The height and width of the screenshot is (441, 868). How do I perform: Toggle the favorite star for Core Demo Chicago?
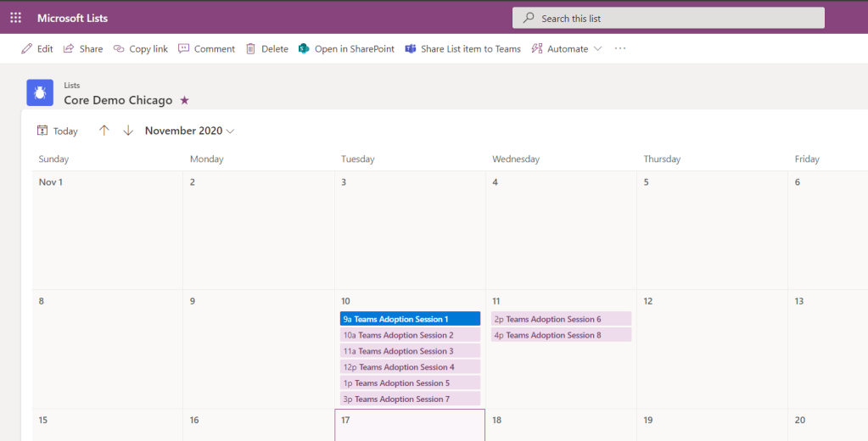click(184, 100)
